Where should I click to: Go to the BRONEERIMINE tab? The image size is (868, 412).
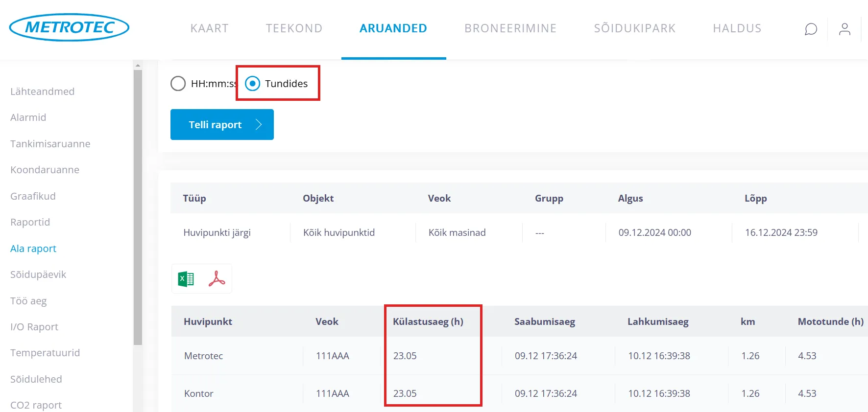coord(510,28)
